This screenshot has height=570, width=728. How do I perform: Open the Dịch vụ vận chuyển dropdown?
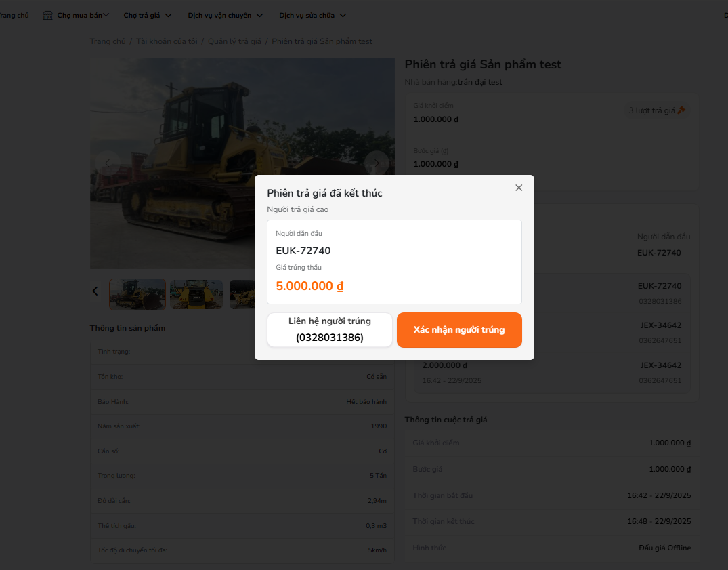(x=259, y=15)
